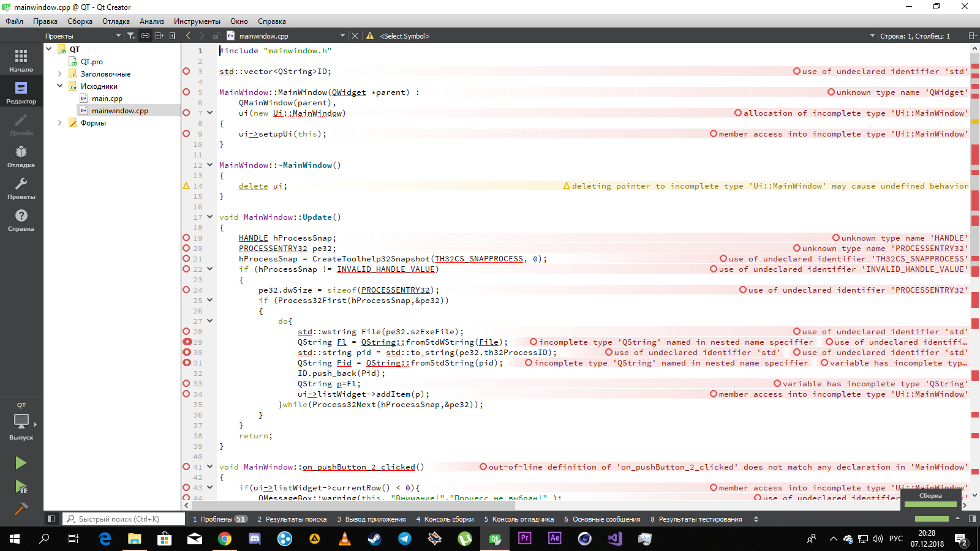Open the Проекты mode with wrench icon
This screenshot has height=551, width=980.
coord(21,188)
